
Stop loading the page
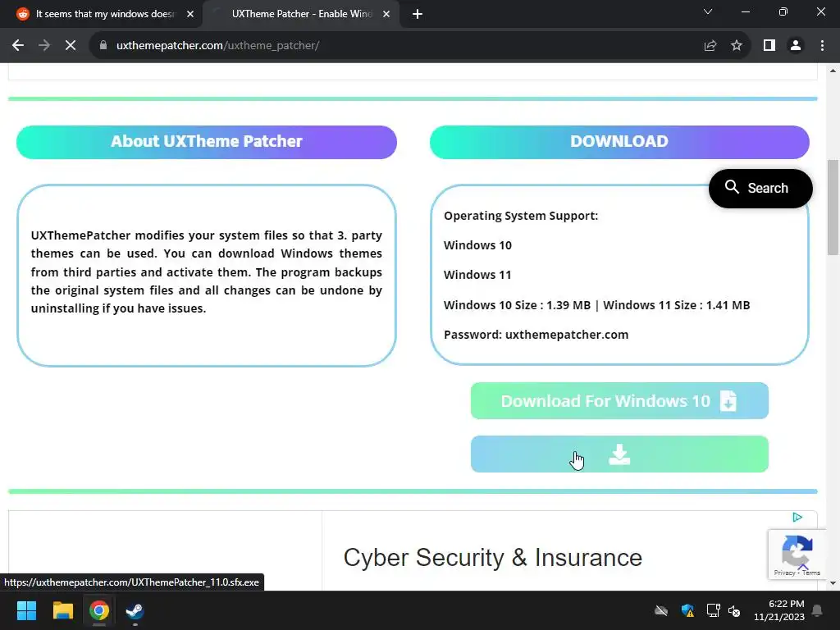pos(71,46)
